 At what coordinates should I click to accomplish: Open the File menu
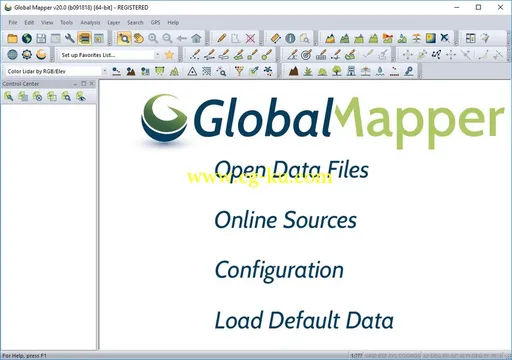13,23
